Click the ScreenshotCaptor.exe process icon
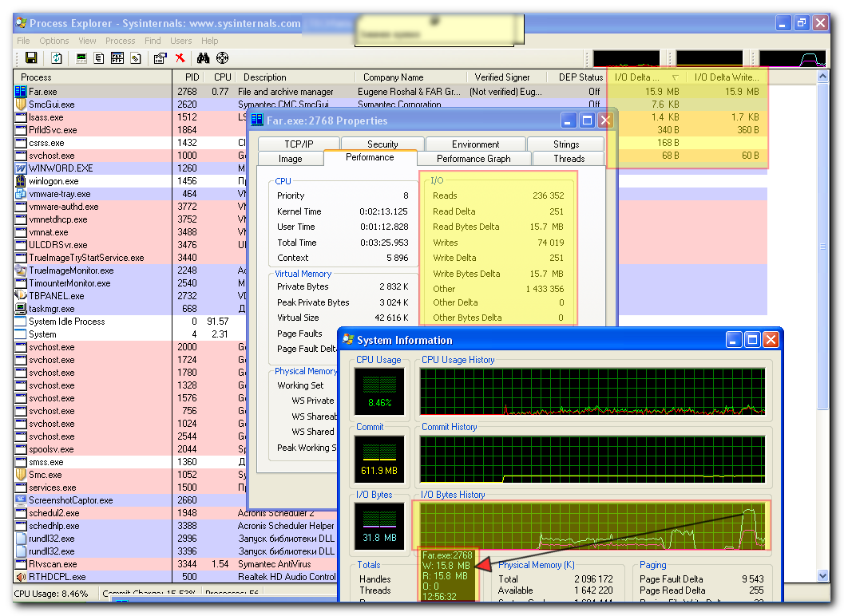Image resolution: width=844 pixels, height=616 pixels. [21, 500]
